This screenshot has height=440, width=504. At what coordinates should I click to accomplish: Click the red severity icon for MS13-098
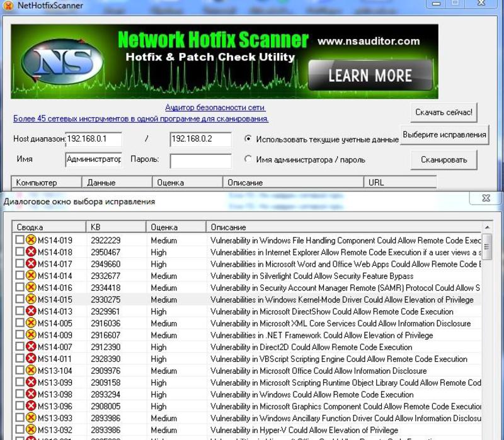tap(31, 394)
